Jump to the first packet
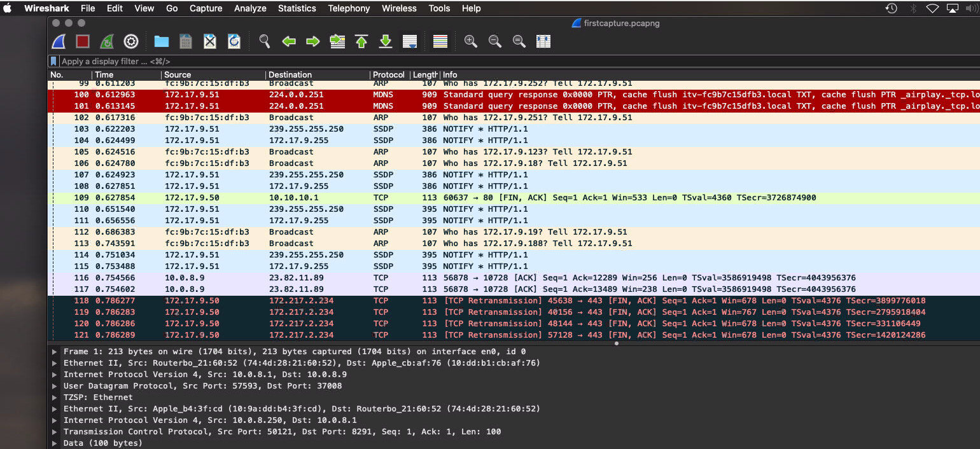The width and height of the screenshot is (980, 449). point(361,41)
